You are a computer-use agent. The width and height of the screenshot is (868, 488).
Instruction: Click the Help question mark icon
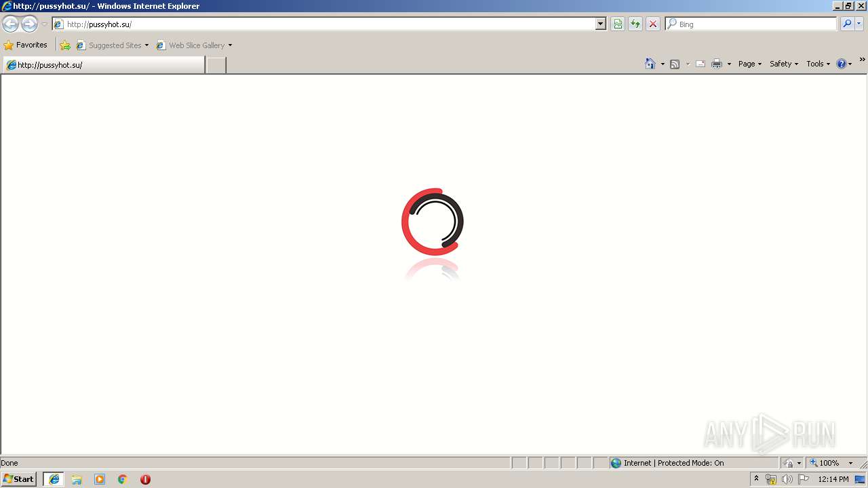(x=842, y=64)
